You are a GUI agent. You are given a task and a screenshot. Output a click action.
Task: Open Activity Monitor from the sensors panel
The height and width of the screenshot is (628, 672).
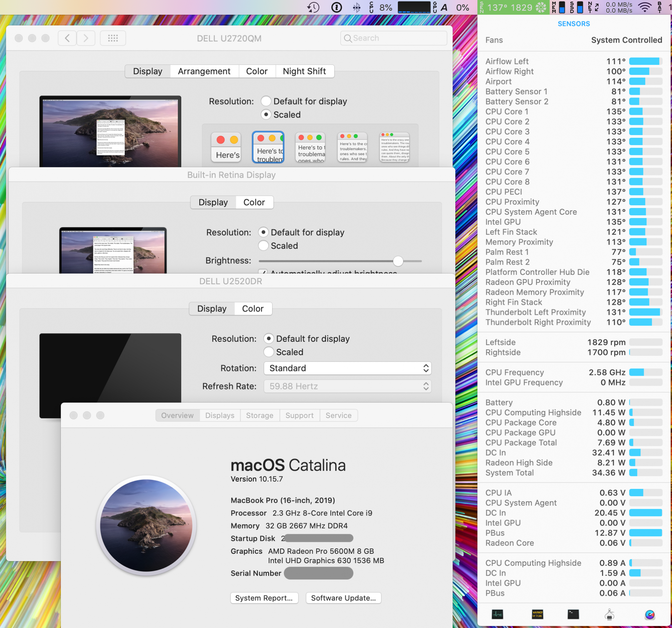pyautogui.click(x=497, y=614)
